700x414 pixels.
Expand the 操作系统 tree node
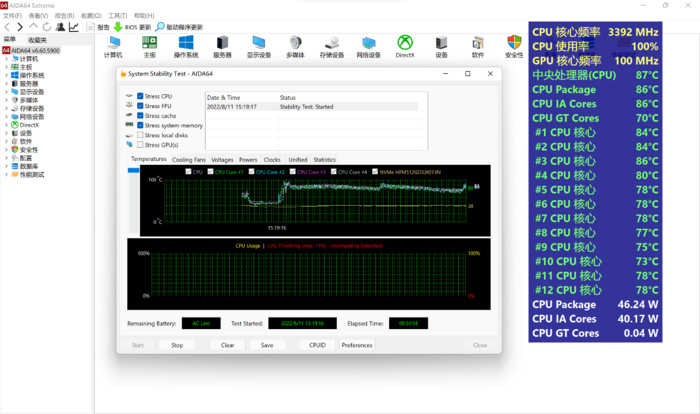(x=6, y=75)
